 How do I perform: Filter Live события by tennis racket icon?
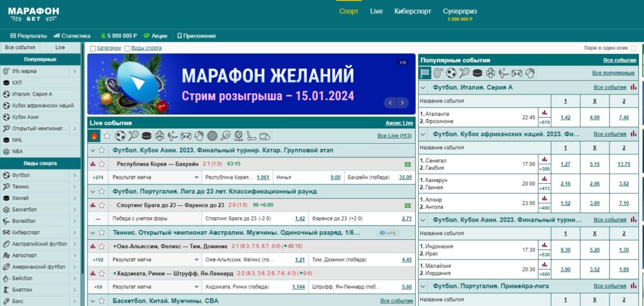coord(133,136)
